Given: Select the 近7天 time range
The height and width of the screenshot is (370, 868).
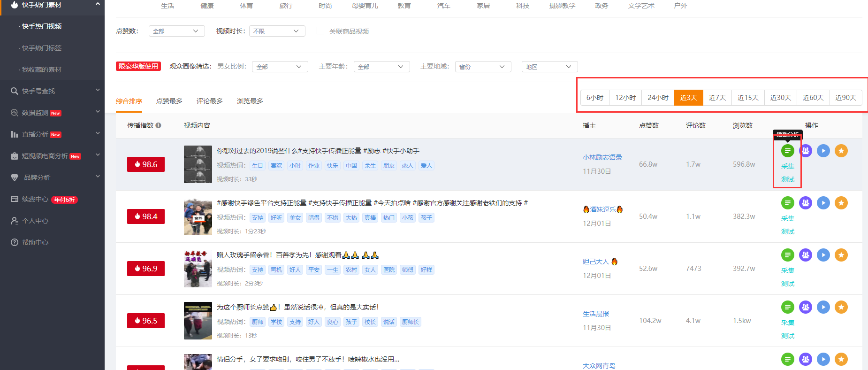Looking at the screenshot, I should [x=717, y=98].
